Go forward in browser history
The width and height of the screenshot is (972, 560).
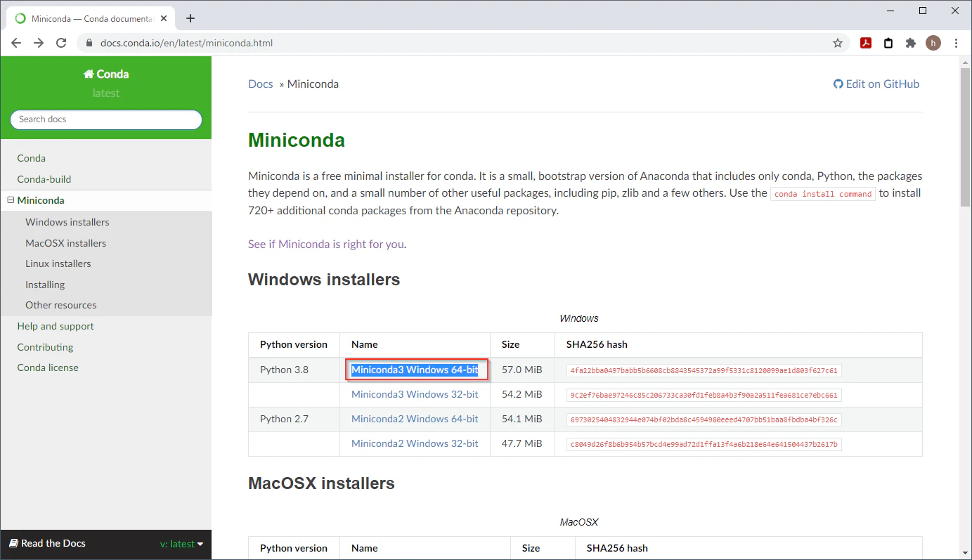coord(39,43)
